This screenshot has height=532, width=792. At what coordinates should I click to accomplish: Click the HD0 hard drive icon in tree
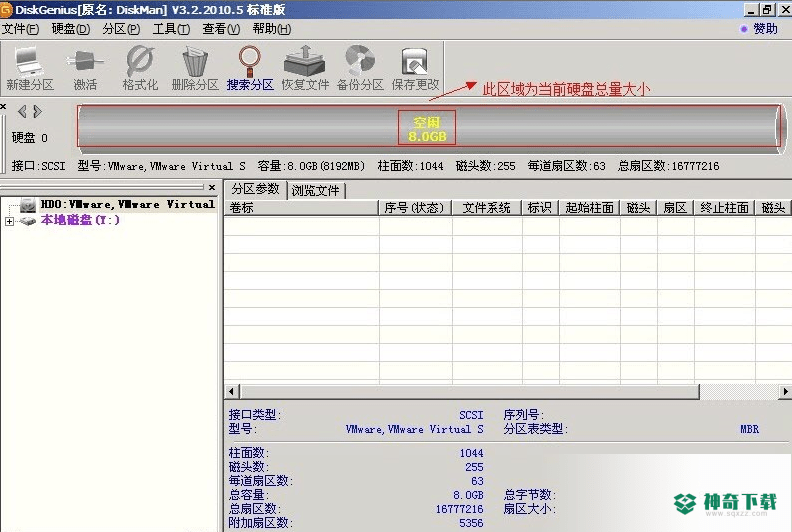click(x=28, y=205)
